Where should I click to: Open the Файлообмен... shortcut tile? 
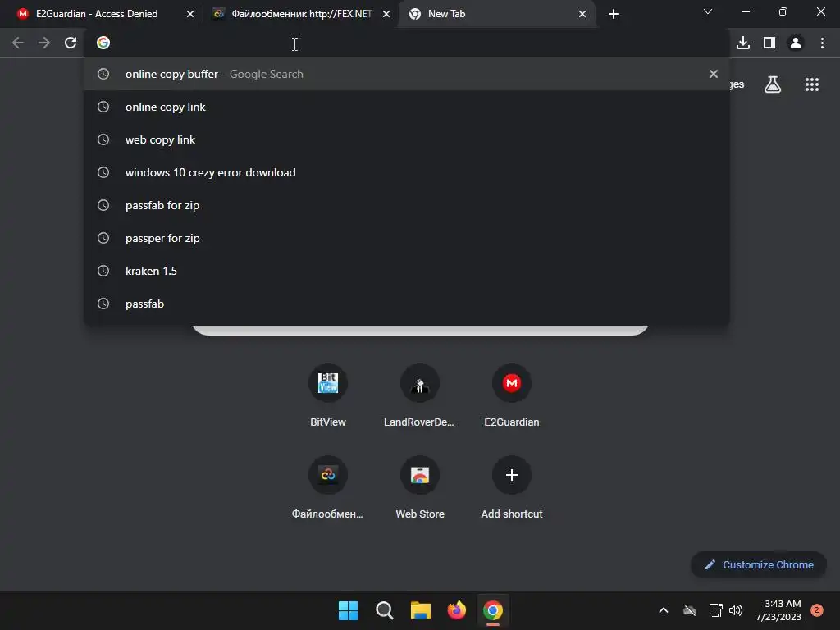click(x=328, y=487)
